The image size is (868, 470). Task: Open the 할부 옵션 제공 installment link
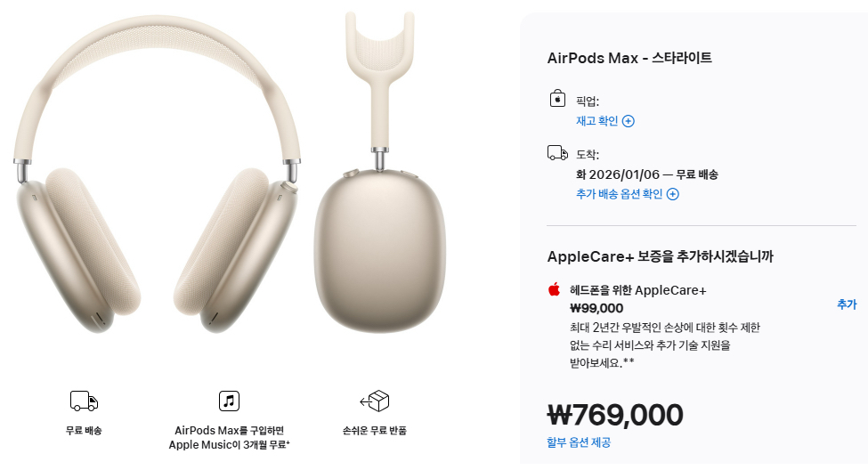579,442
